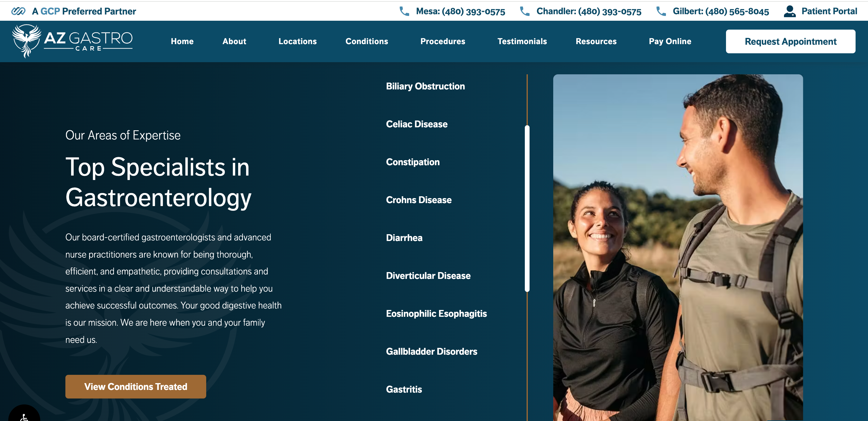Select the Home menu item
Viewport: 868px width, 421px height.
point(182,41)
